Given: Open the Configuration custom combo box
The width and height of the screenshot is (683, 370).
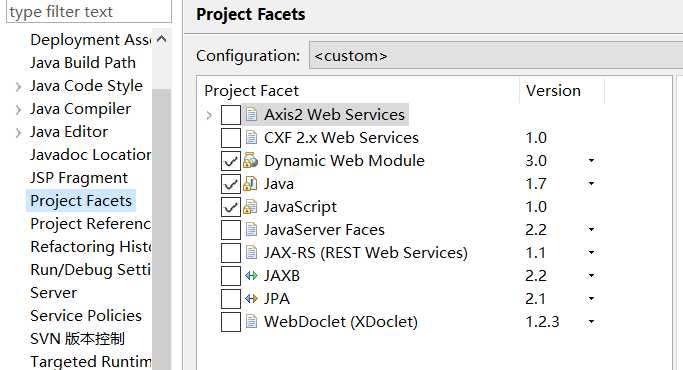Looking at the screenshot, I should pos(496,55).
